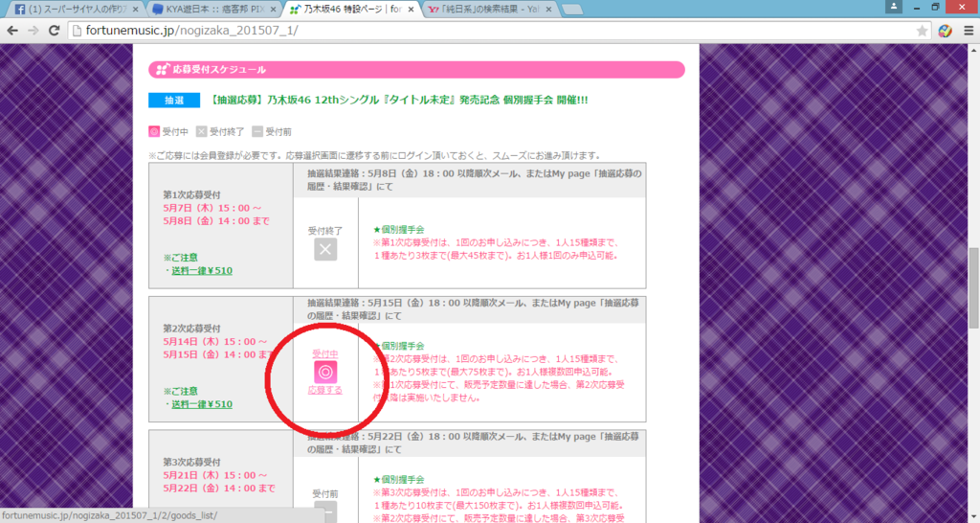Click the grey X 受付終了 legend icon
This screenshot has width=980, height=523.
pyautogui.click(x=201, y=131)
